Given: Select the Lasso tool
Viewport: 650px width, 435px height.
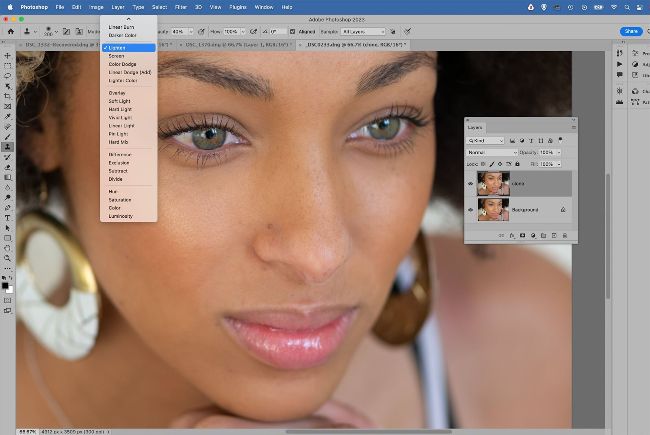Looking at the screenshot, I should (7, 75).
